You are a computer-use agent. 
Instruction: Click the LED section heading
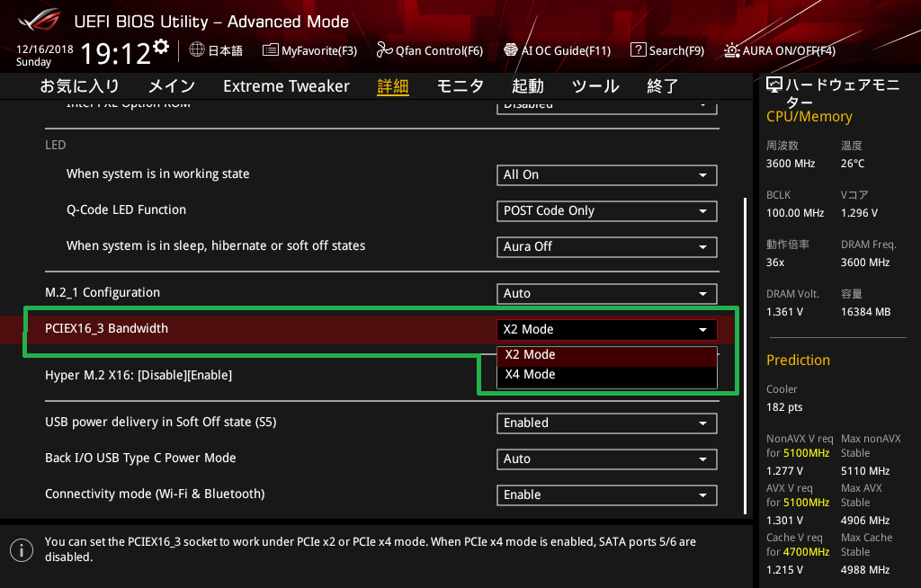point(55,145)
